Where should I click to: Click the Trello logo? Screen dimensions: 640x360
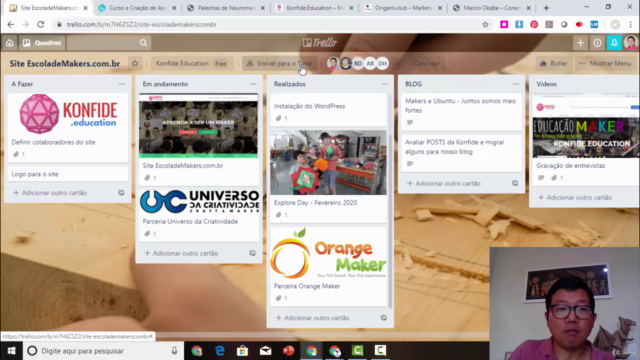point(320,43)
